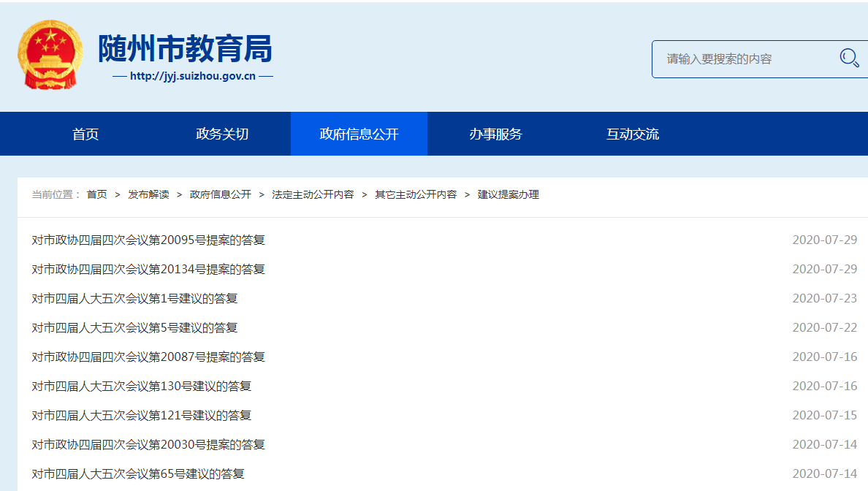Click the 随州市教育局 site title
Image resolution: width=868 pixels, height=491 pixels.
tap(185, 49)
